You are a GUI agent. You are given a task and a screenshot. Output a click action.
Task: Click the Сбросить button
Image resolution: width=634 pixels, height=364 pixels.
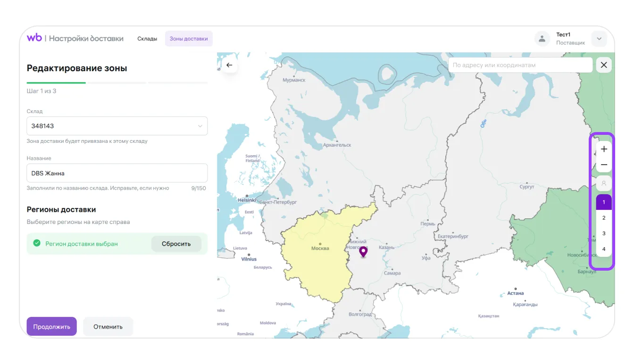click(x=176, y=244)
